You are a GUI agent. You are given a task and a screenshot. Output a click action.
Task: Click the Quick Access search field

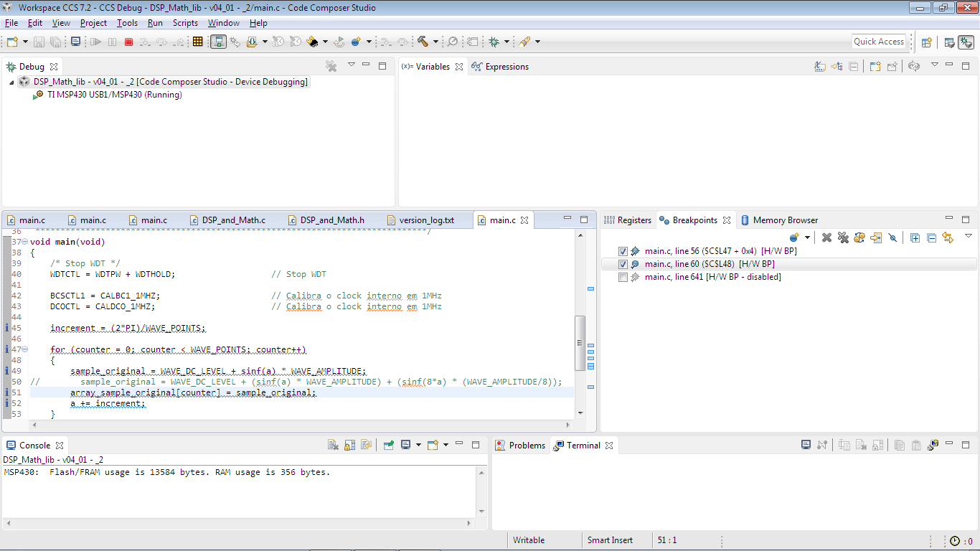pos(879,42)
